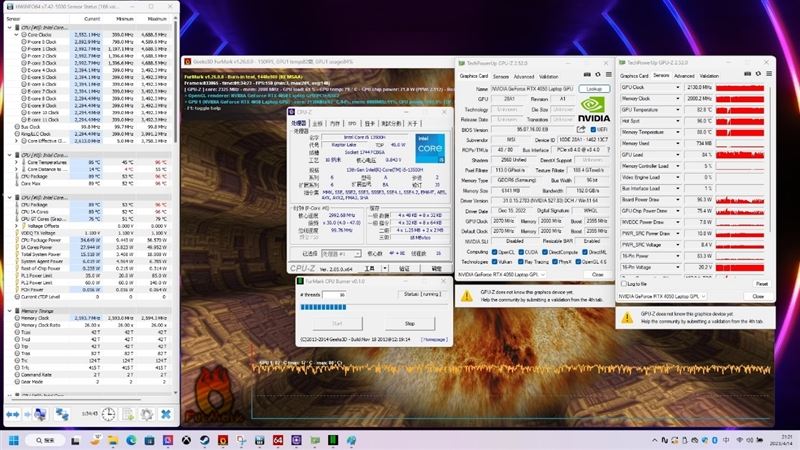
Task: Toggle CUDA checkbox in GPU-Z
Action: (521, 252)
